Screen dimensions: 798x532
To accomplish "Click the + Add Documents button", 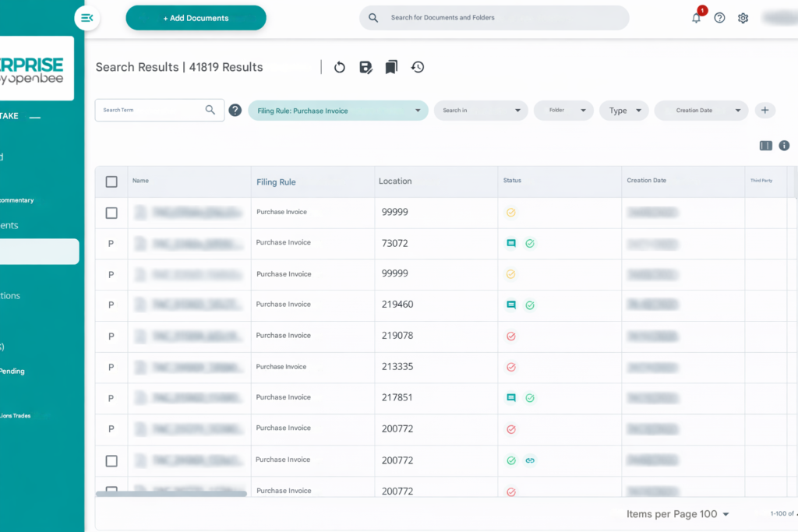I will pyautogui.click(x=196, y=18).
